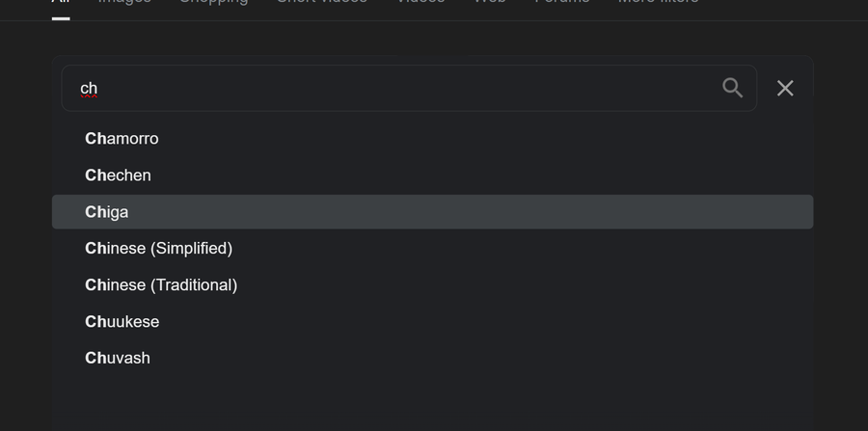Open the Short videos tab
Screen dimensions: 868x431
pyautogui.click(x=321, y=2)
